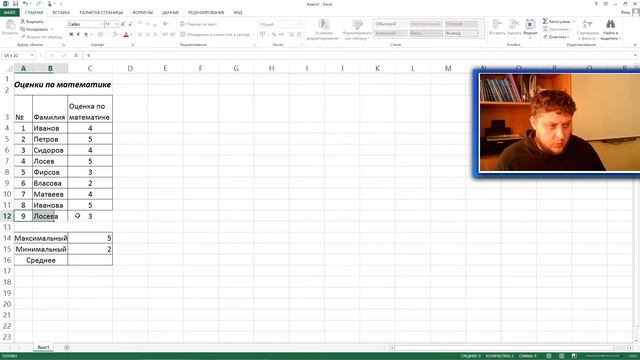
Task: Open Conditional Formatting icon in ribbon
Action: point(324,24)
